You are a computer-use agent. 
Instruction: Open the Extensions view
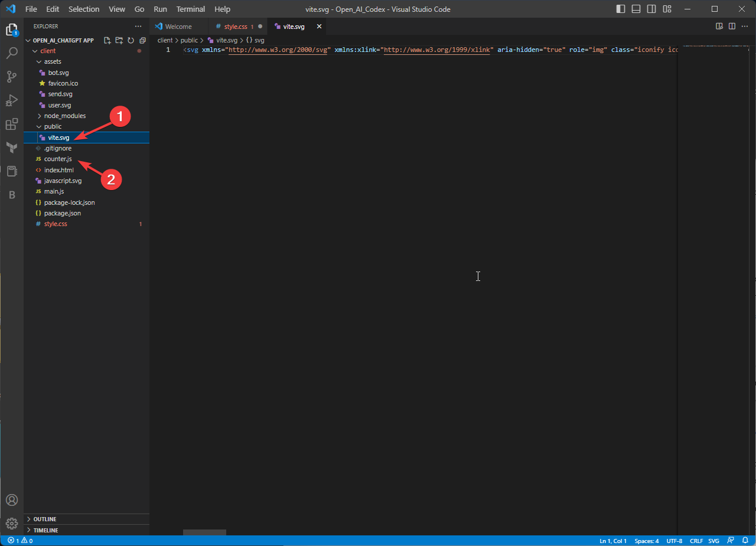coord(12,124)
